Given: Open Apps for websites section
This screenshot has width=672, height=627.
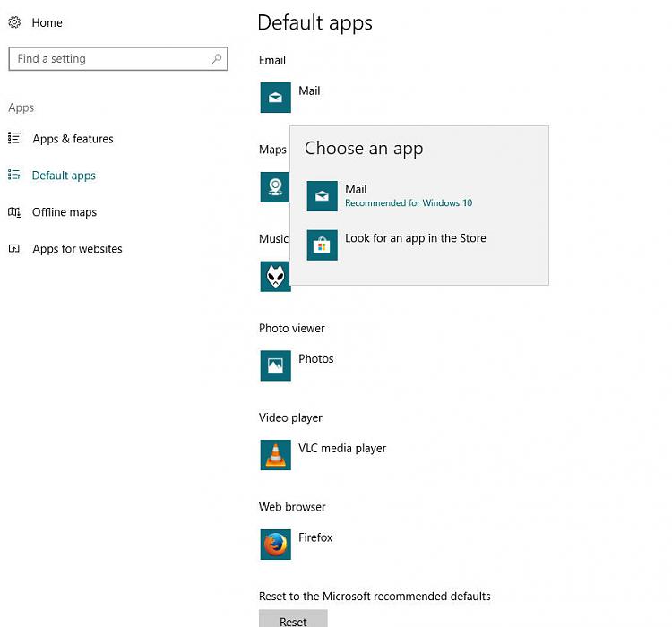Looking at the screenshot, I should point(77,249).
